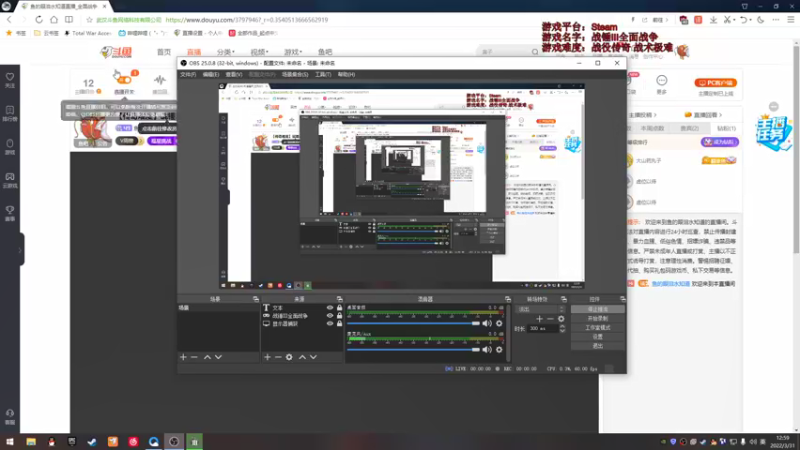Open OBS 编辑(E) menu
This screenshot has width=800, height=450.
(211, 74)
